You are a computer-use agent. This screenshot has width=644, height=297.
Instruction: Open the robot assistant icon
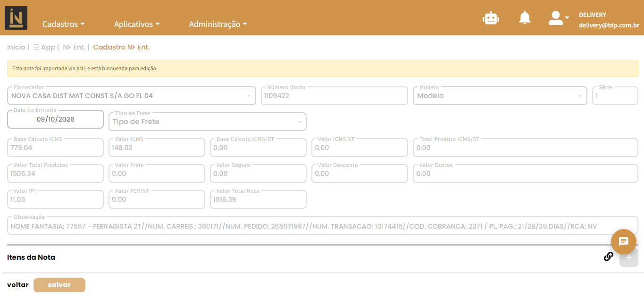click(491, 18)
